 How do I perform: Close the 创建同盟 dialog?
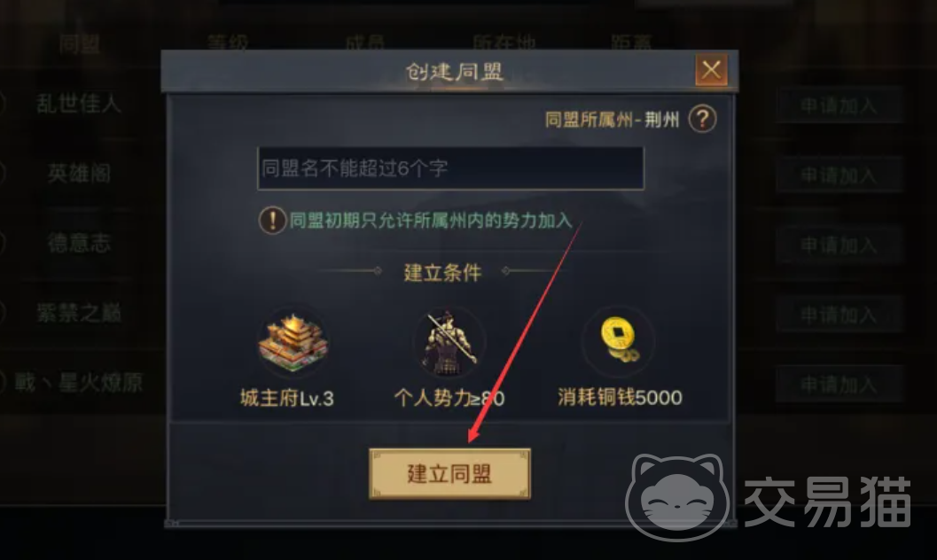pos(711,70)
